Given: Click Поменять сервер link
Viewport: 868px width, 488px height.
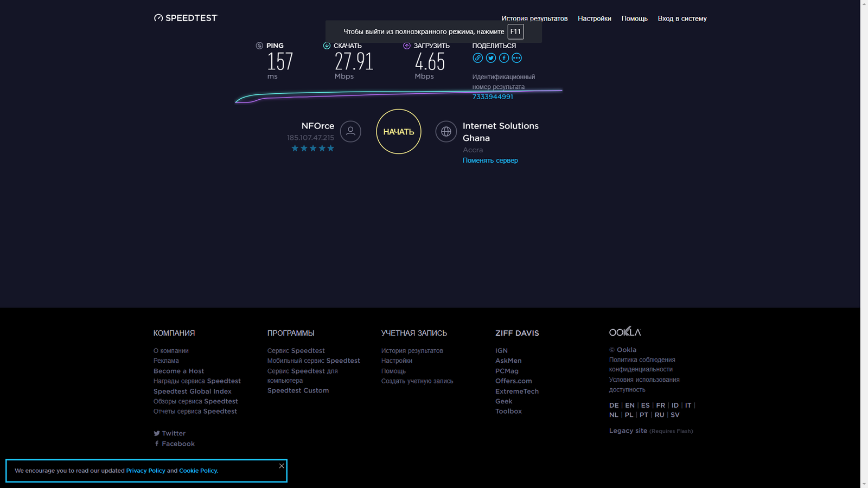Looking at the screenshot, I should pos(490,160).
